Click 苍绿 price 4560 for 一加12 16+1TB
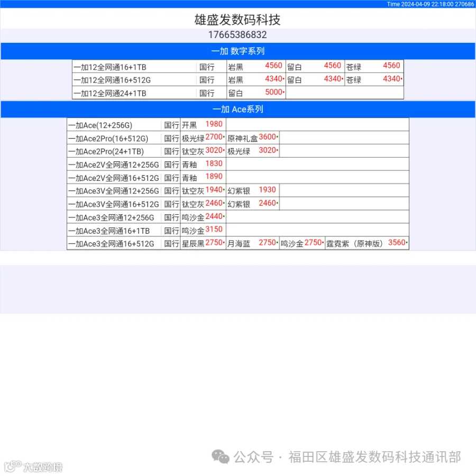 click(391, 66)
